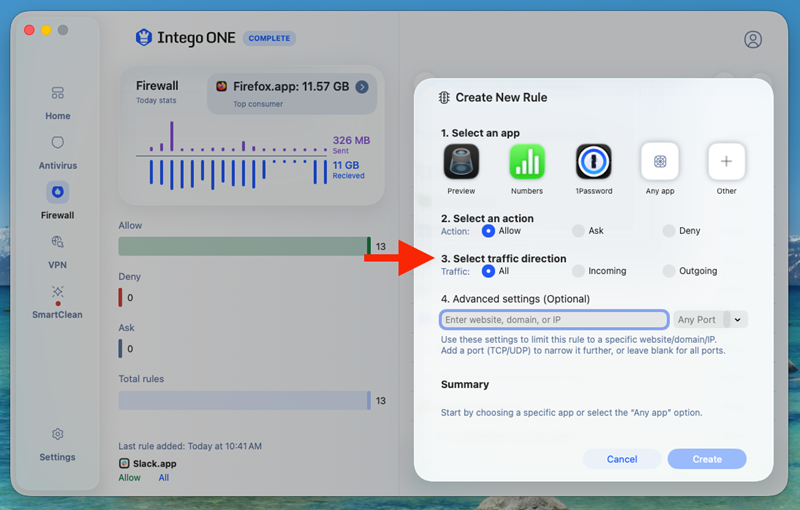Image resolution: width=800 pixels, height=510 pixels.
Task: Select the Ask action radio button
Action: 578,231
